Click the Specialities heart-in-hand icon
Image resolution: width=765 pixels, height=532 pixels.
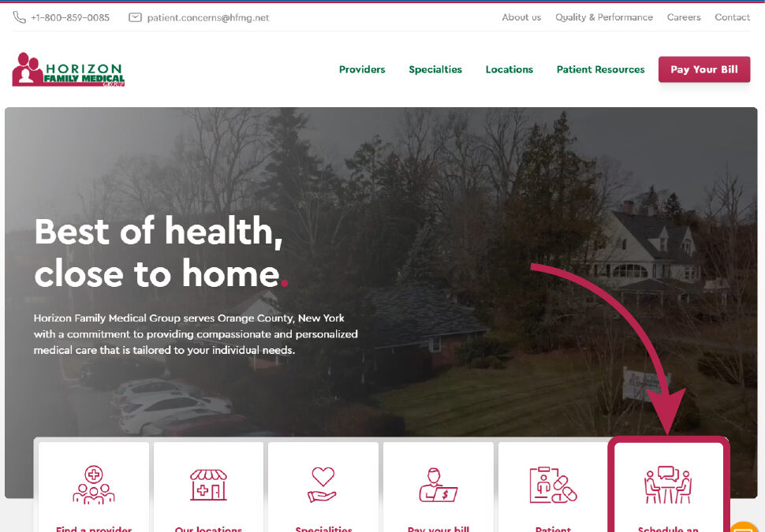(x=323, y=485)
